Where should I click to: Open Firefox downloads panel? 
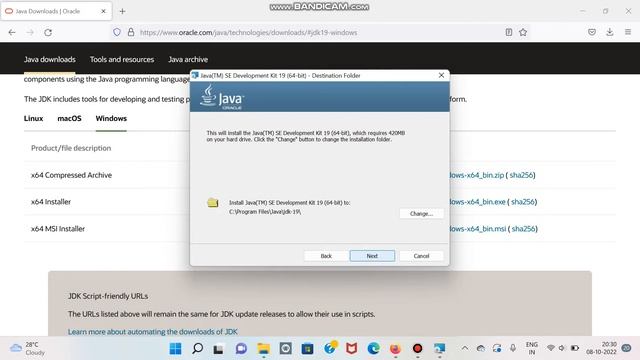pyautogui.click(x=610, y=32)
